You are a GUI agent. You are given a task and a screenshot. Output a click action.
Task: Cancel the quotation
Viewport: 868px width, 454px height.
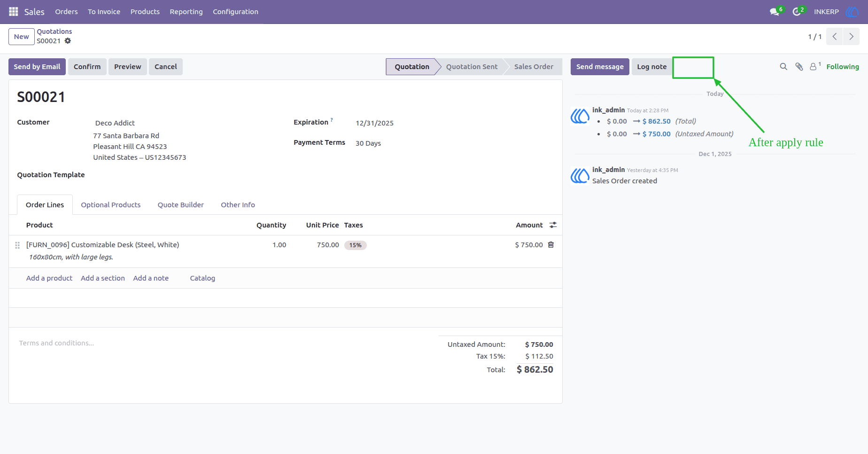[x=166, y=67]
